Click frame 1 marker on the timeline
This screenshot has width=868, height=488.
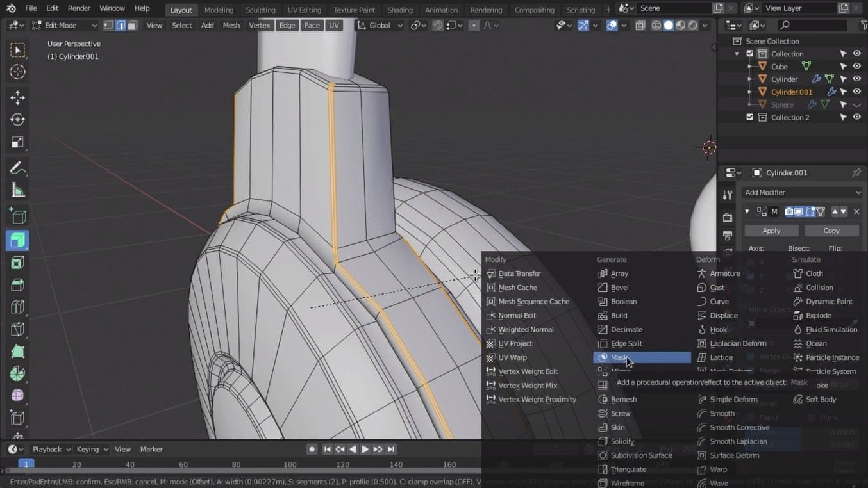[x=26, y=464]
